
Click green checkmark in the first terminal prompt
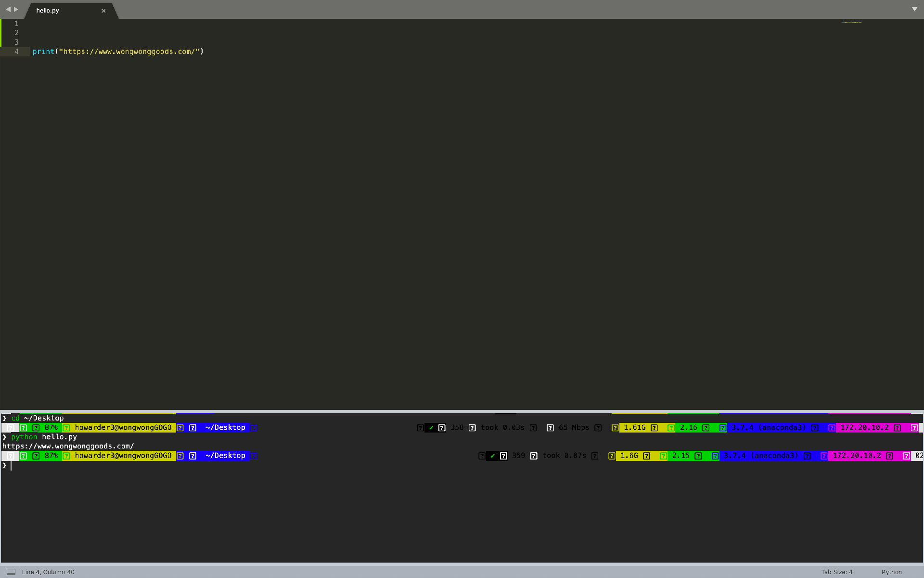pyautogui.click(x=431, y=428)
